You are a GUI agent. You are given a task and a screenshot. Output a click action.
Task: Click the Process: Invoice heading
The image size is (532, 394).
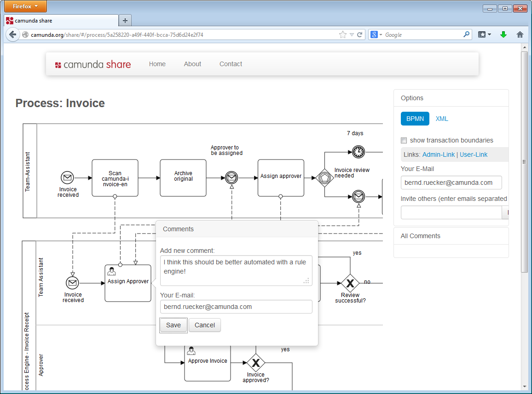point(60,103)
